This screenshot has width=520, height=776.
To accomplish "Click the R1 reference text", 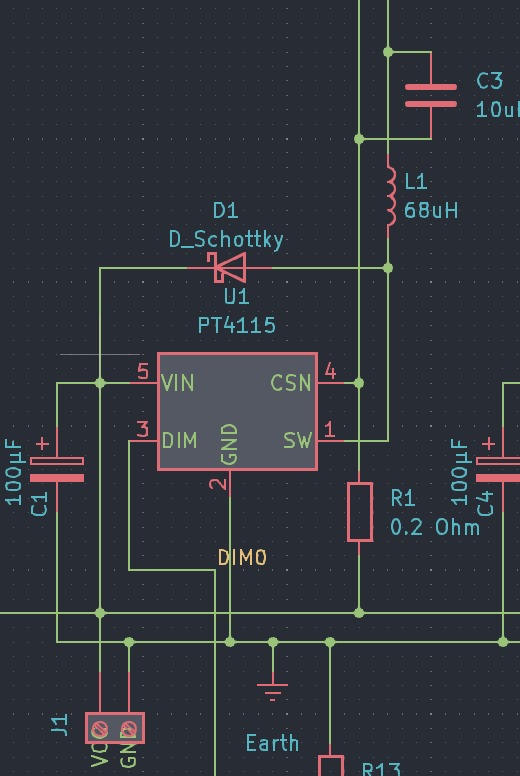I will (403, 498).
